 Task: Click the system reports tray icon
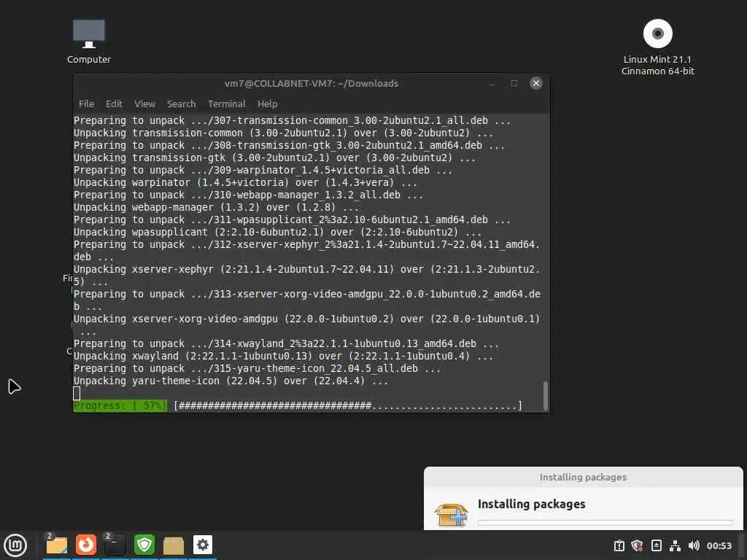tap(619, 545)
